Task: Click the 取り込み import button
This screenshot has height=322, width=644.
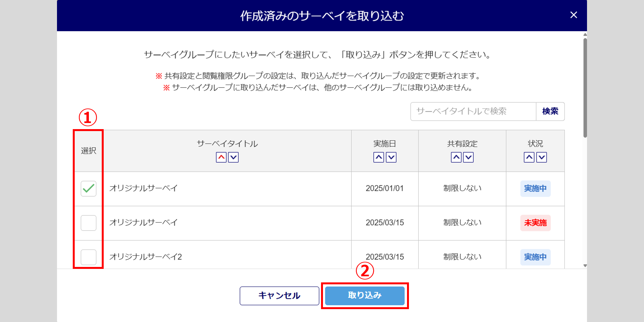Action: 365,296
